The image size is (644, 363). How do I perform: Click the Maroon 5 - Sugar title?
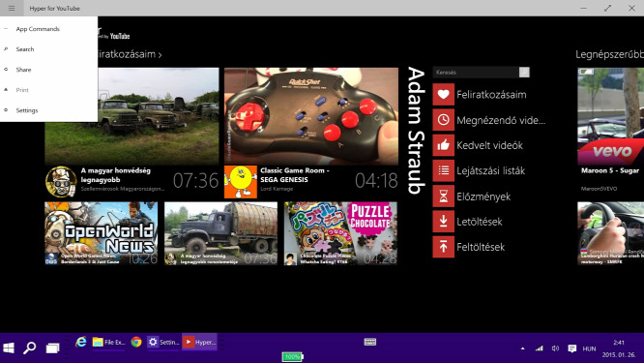tap(610, 170)
